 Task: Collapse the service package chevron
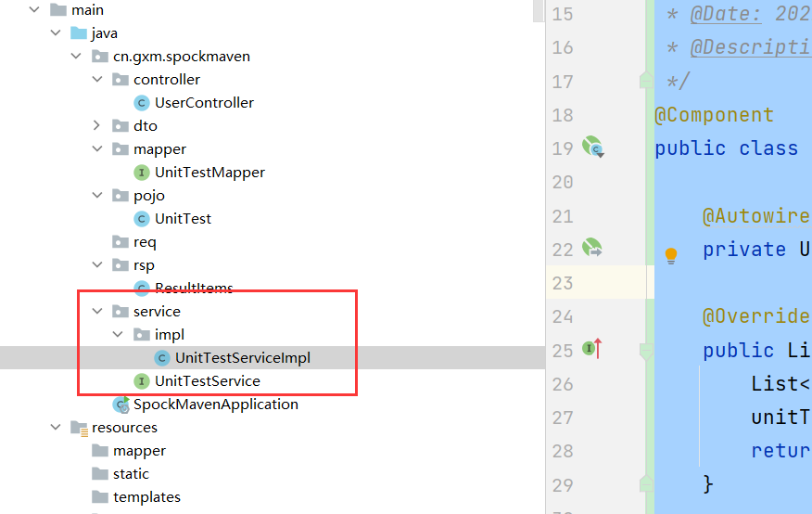(x=96, y=311)
